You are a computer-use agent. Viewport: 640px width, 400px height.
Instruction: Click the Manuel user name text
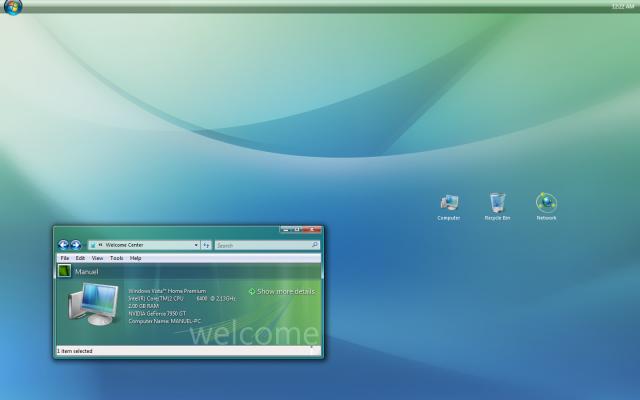pyautogui.click(x=87, y=271)
